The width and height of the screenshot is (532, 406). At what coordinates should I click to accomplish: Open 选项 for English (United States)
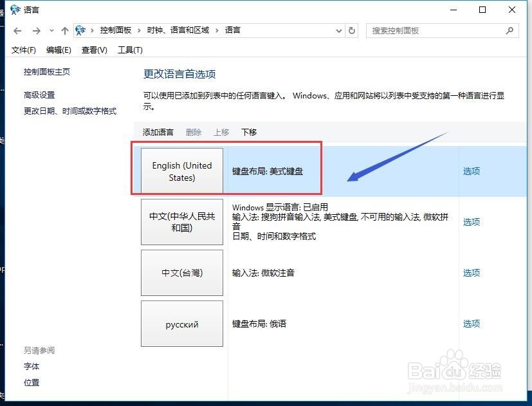471,171
